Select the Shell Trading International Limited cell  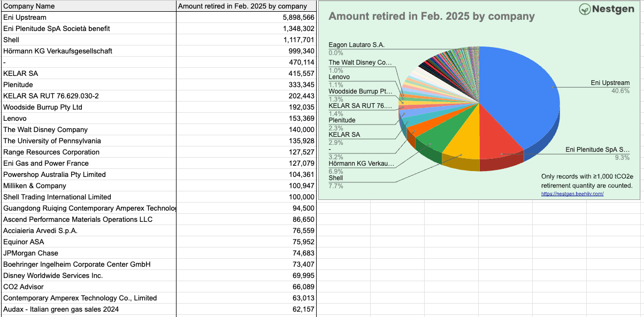(88, 197)
